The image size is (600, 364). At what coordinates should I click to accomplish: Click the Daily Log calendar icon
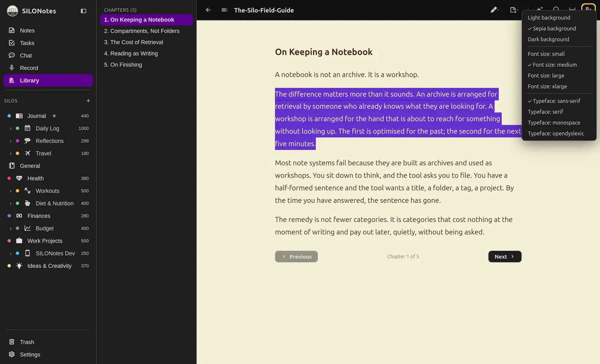[x=27, y=128]
